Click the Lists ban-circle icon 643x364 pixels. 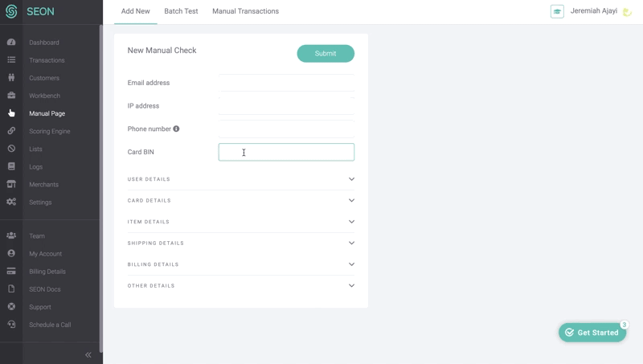click(x=11, y=149)
